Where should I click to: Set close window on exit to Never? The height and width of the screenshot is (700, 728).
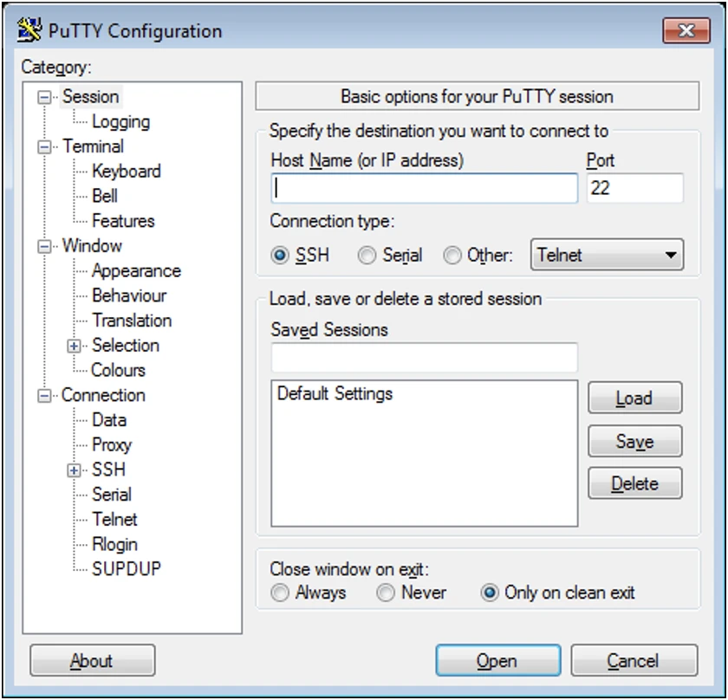(386, 593)
